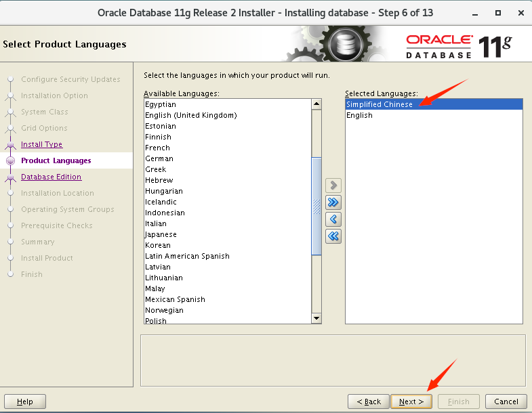Viewport: 532px width, 413px height.
Task: Select Indonesian in Available Languages
Action: 228,213
